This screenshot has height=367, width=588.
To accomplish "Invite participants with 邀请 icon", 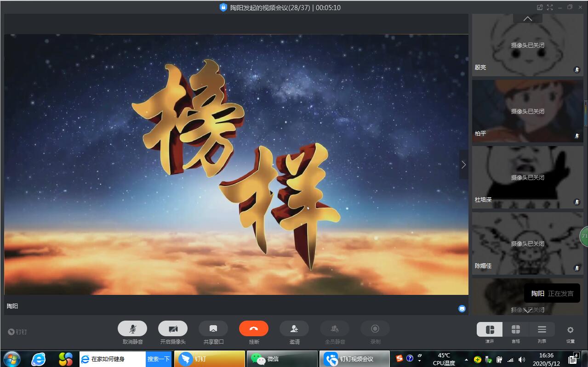I will coord(294,329).
